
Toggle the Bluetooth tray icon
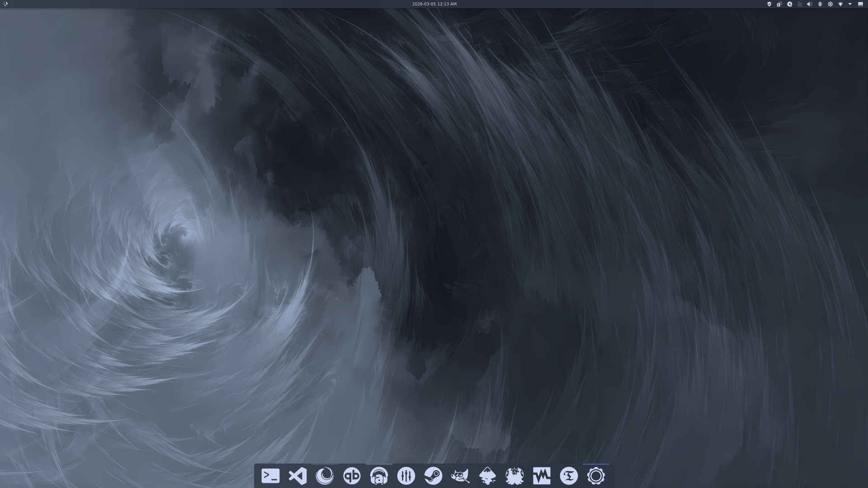820,4
